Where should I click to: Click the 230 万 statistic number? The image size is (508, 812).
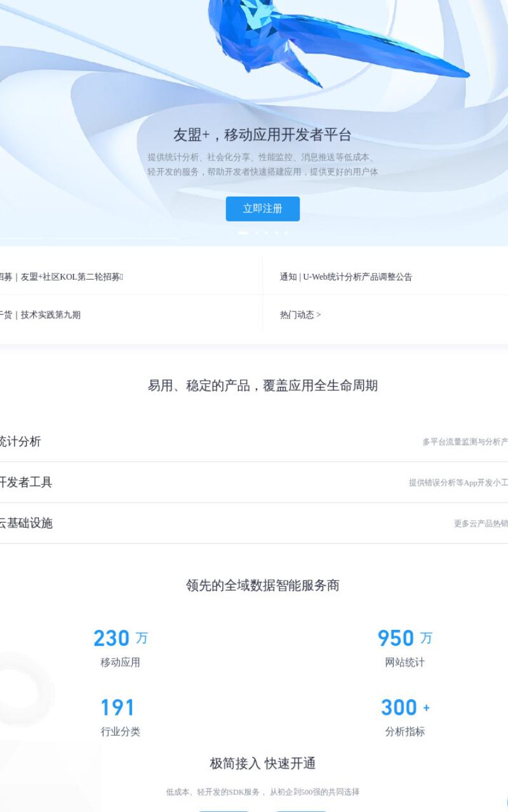click(121, 638)
